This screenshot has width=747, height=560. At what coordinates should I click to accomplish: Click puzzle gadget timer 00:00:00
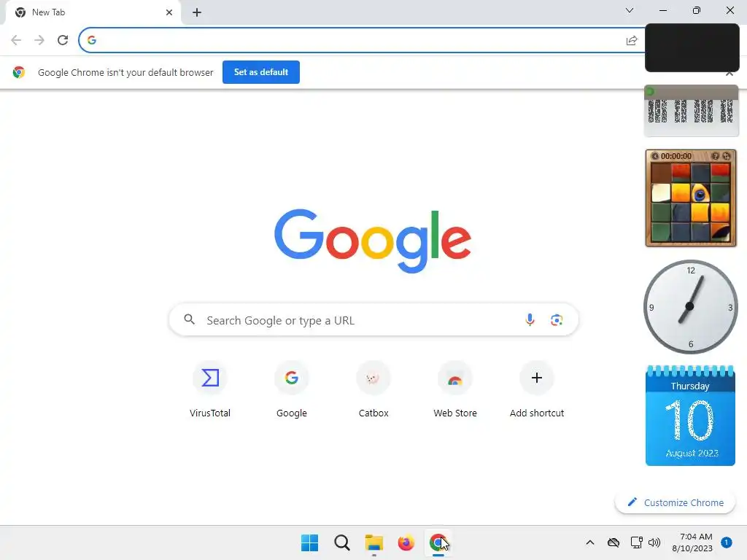tap(676, 156)
